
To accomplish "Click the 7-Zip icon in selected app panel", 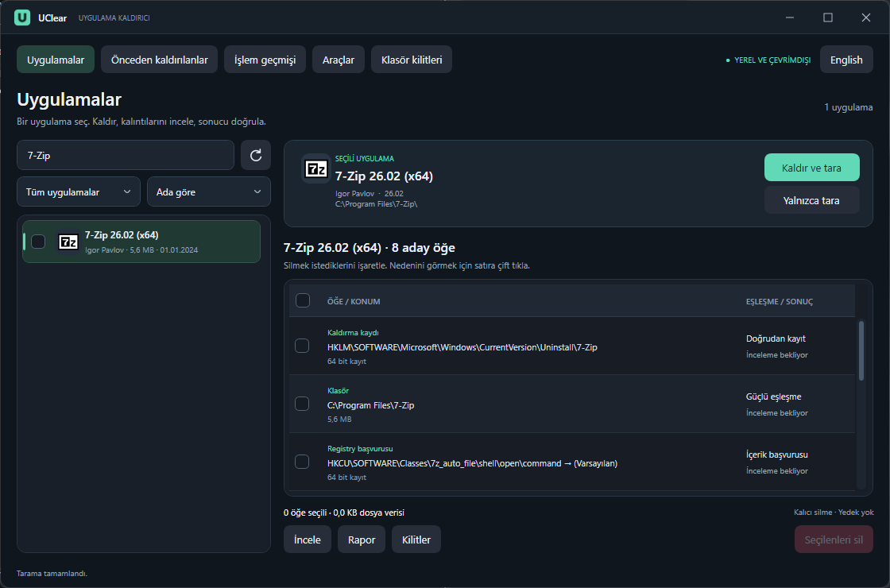I will point(316,168).
